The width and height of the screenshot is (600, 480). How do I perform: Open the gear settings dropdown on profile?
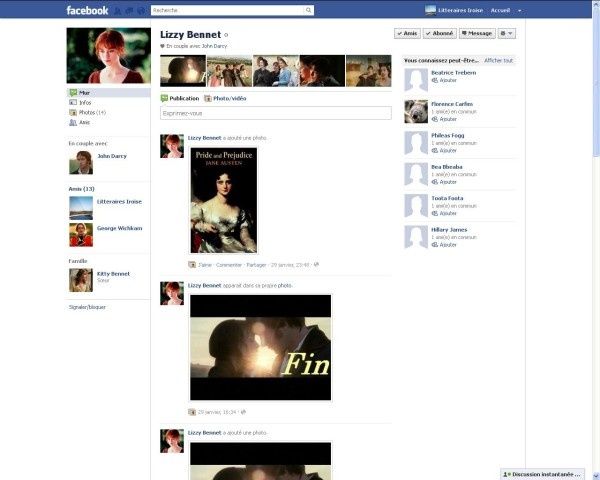tap(507, 33)
